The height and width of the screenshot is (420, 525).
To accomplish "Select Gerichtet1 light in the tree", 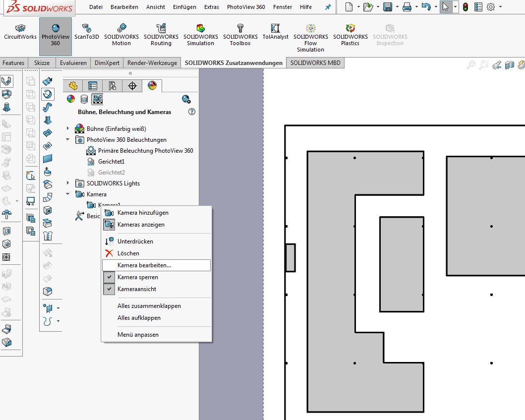I will point(111,162).
